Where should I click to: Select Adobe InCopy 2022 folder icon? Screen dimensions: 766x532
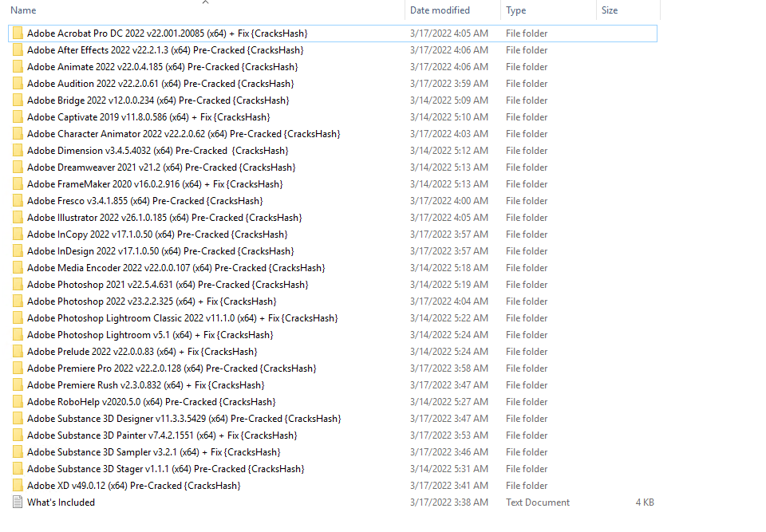coord(18,234)
